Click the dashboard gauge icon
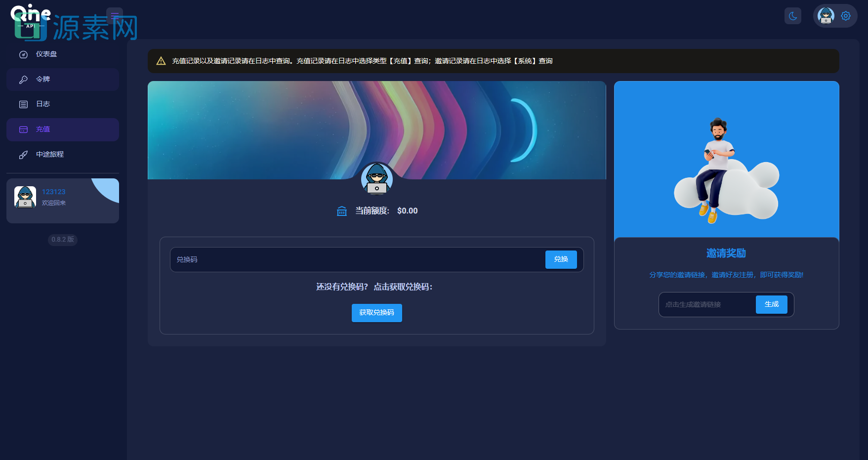The width and height of the screenshot is (868, 460). 23,54
